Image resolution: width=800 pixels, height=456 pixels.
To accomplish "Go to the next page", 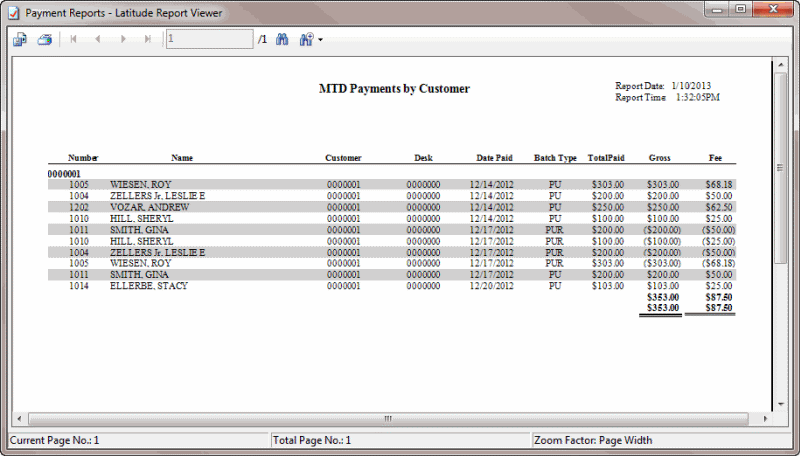I will pyautogui.click(x=123, y=40).
